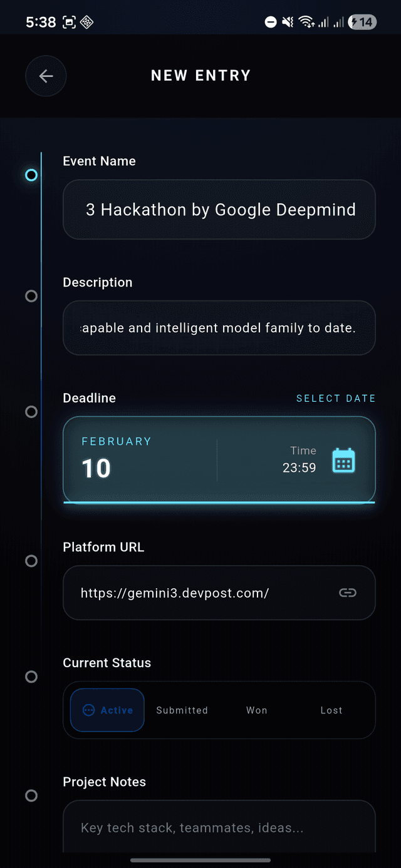Image resolution: width=401 pixels, height=868 pixels.
Task: Click the smiley icon inside the Active chip
Action: point(89,710)
